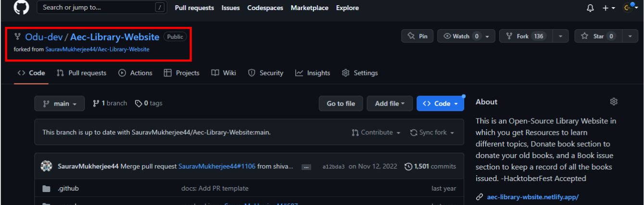Switch to the Insights tab
The height and width of the screenshot is (205, 644).
(x=313, y=73)
